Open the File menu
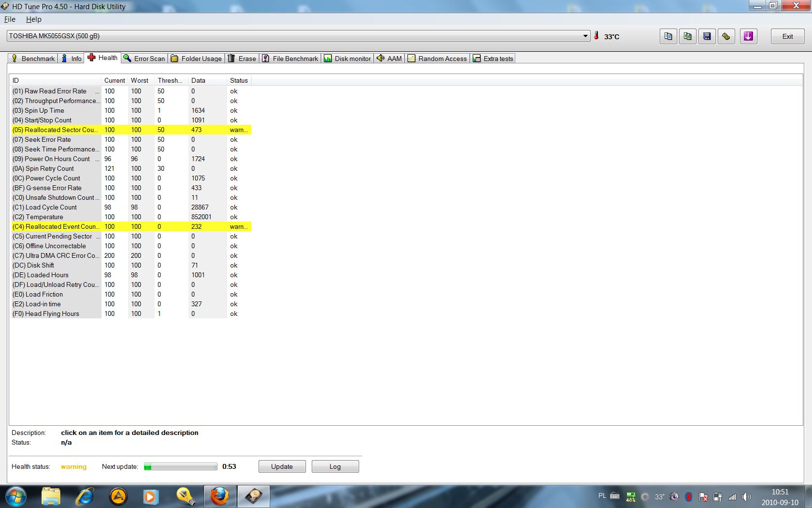The image size is (812, 508). (10, 19)
